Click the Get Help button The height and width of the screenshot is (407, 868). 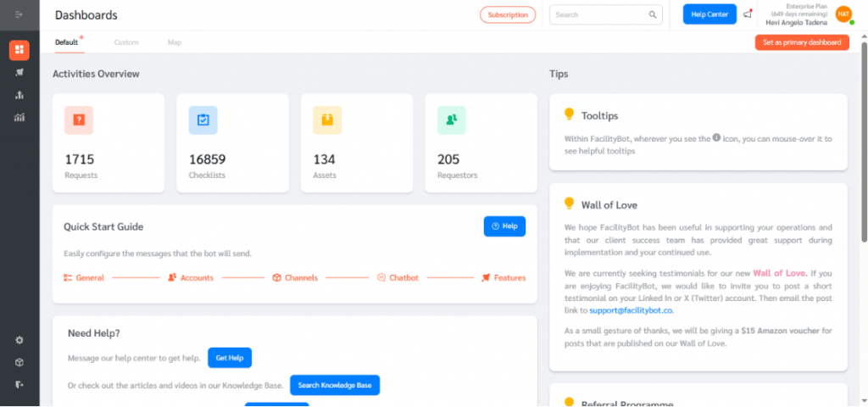[230, 358]
